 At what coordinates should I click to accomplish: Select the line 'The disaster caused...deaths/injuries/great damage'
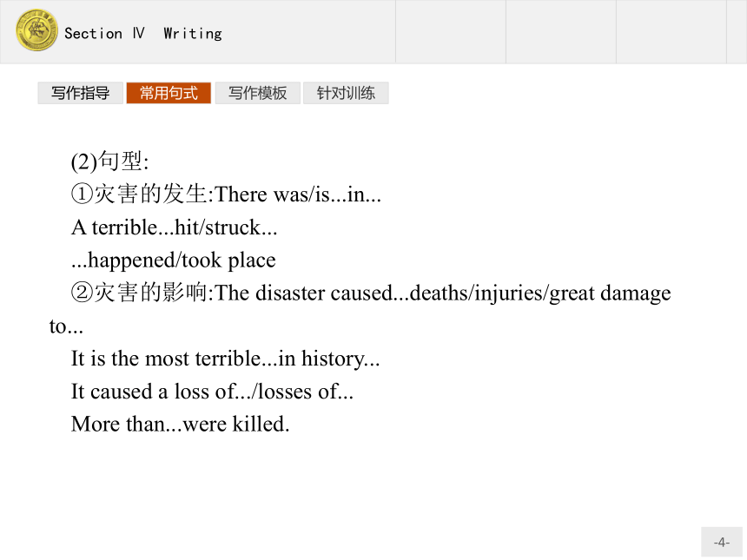[443, 293]
